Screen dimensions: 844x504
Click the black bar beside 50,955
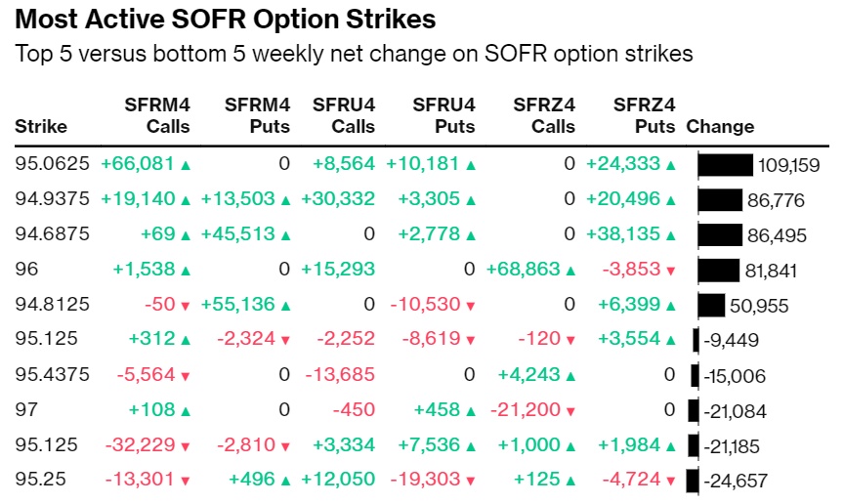coord(711,306)
